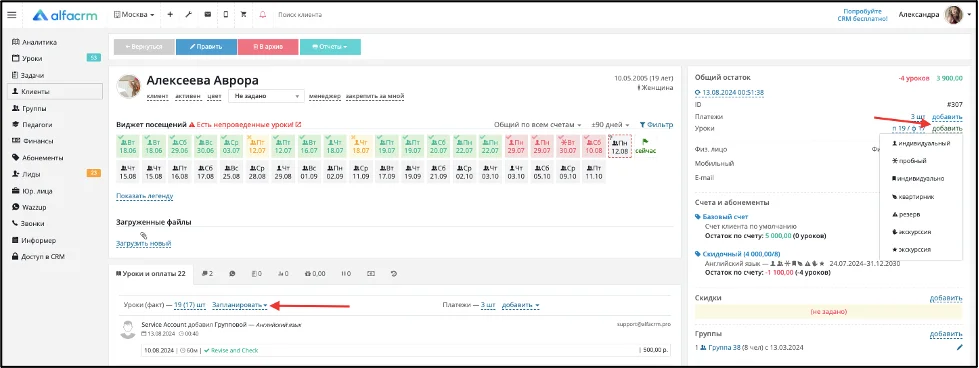Open the Вс 30.06 visit cell

tap(205, 146)
